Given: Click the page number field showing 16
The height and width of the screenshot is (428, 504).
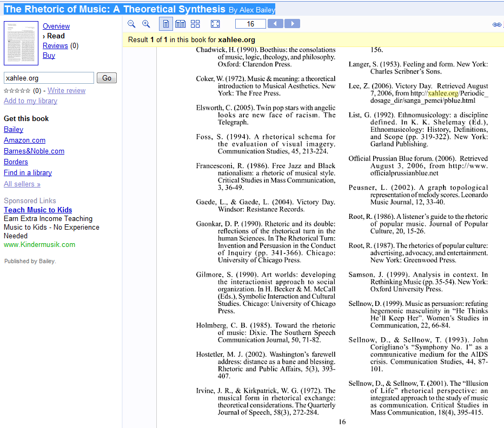Looking at the screenshot, I should coord(250,24).
